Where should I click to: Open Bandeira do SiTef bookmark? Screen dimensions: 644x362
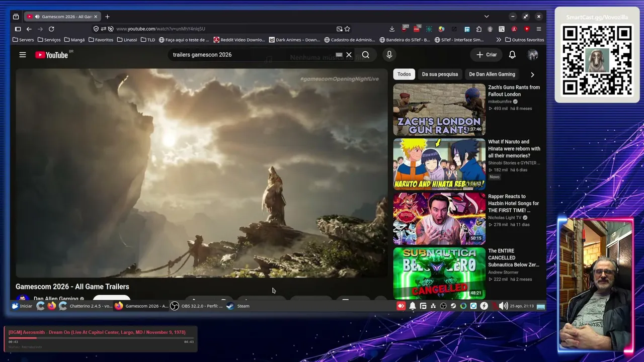(405, 40)
